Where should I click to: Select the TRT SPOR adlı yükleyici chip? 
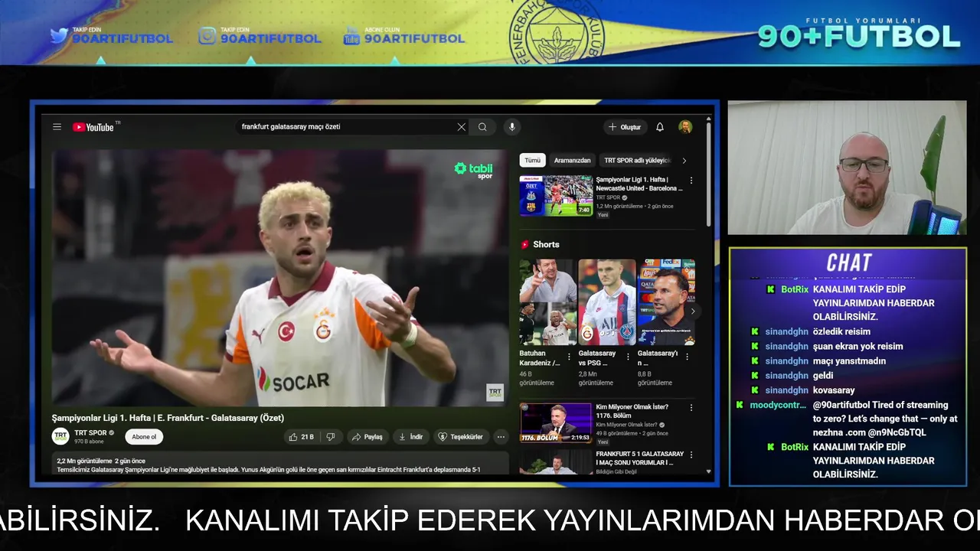(637, 161)
